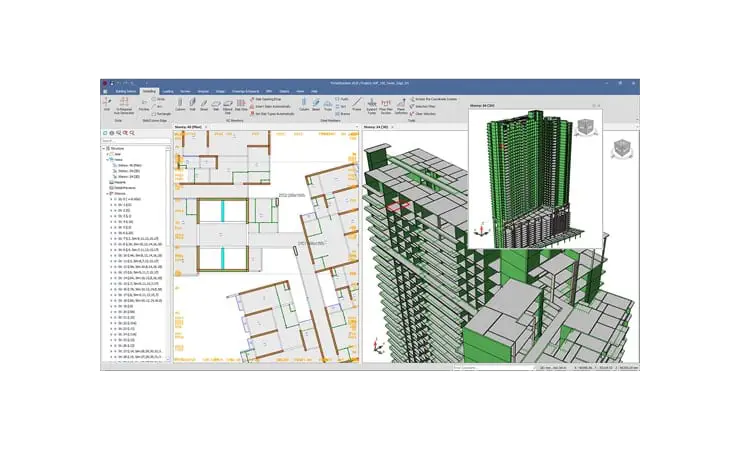Select the Ribbed Slab tool

coord(228,106)
